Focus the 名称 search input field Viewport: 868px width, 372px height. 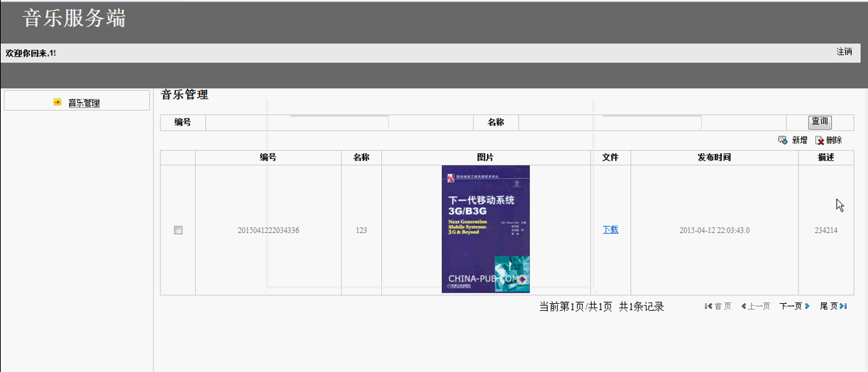point(652,122)
